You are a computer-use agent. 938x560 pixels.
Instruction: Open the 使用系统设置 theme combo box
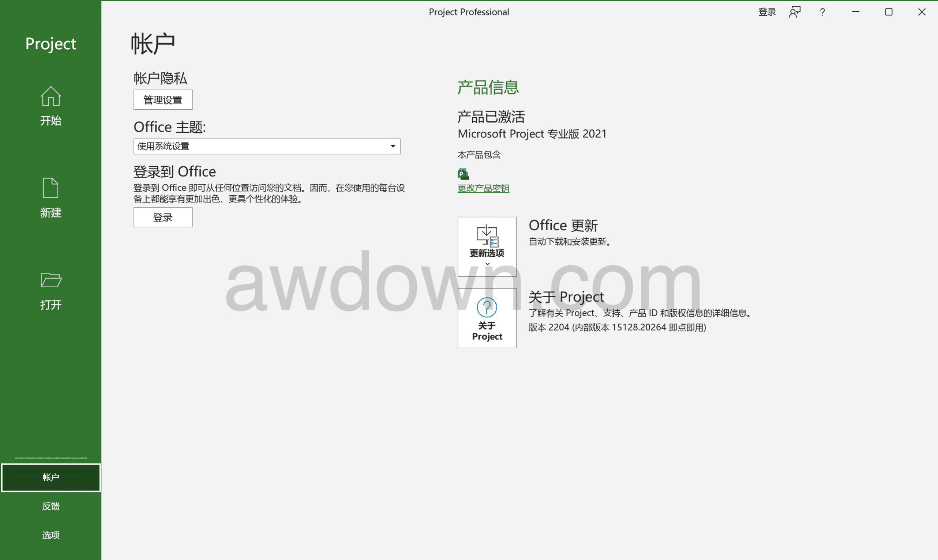click(x=267, y=147)
